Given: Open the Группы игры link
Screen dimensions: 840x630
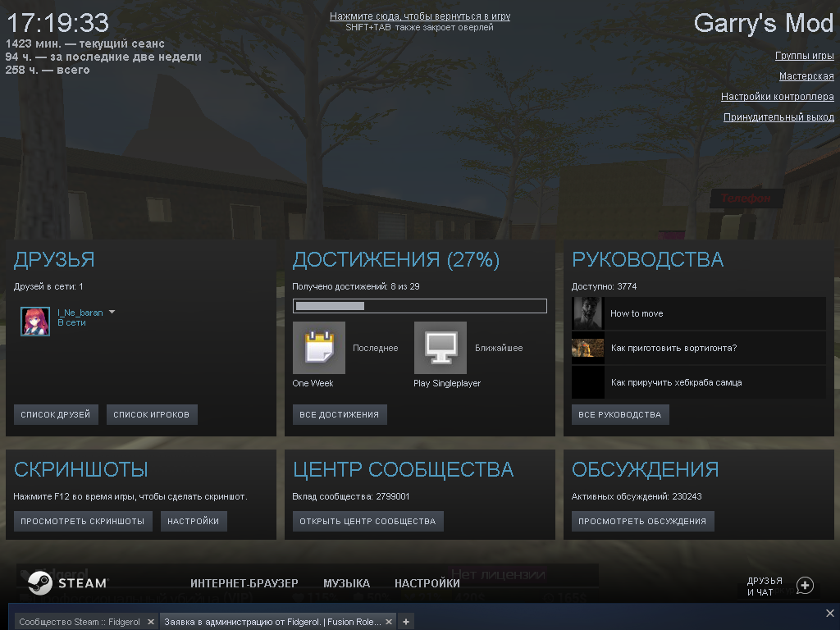Looking at the screenshot, I should 804,56.
